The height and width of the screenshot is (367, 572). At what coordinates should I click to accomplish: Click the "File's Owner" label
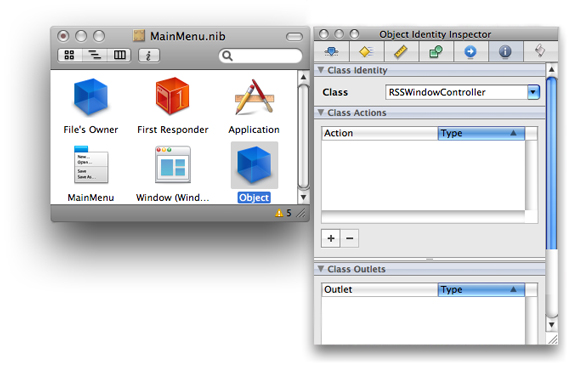click(91, 130)
